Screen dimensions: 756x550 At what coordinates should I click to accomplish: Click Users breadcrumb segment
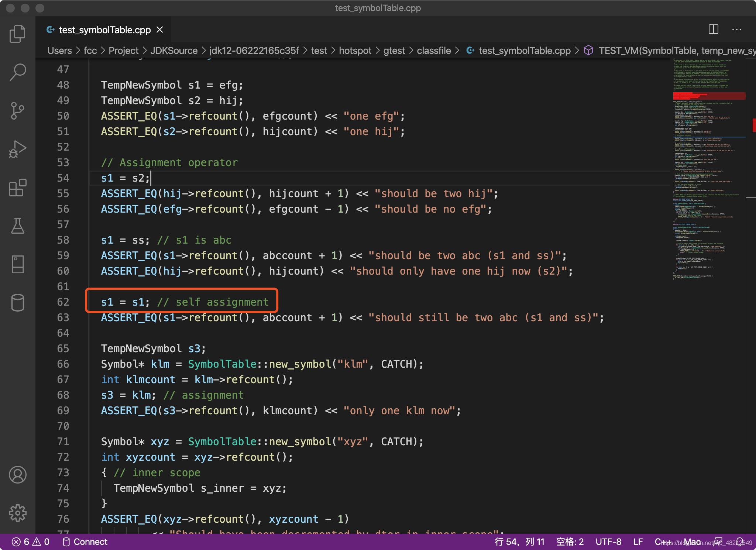59,51
